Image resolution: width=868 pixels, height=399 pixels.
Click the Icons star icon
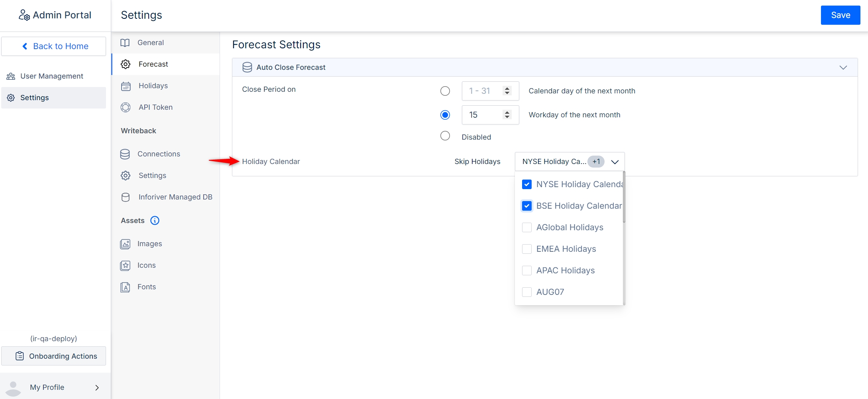pos(125,265)
